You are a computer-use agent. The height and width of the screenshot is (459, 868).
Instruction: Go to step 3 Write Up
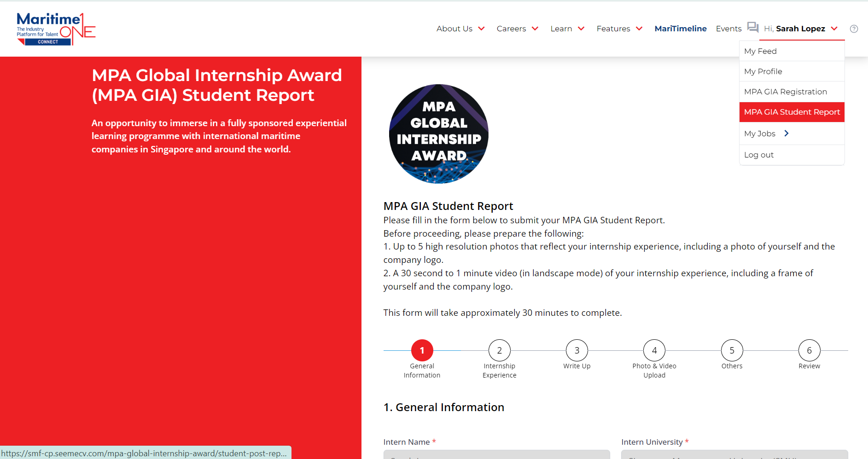point(577,350)
